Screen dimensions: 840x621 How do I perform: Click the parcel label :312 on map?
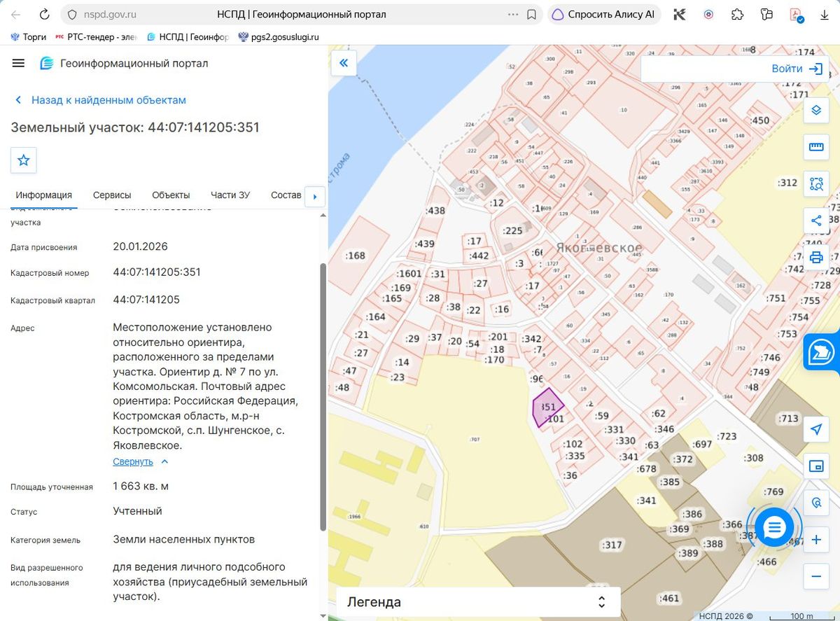(x=787, y=183)
